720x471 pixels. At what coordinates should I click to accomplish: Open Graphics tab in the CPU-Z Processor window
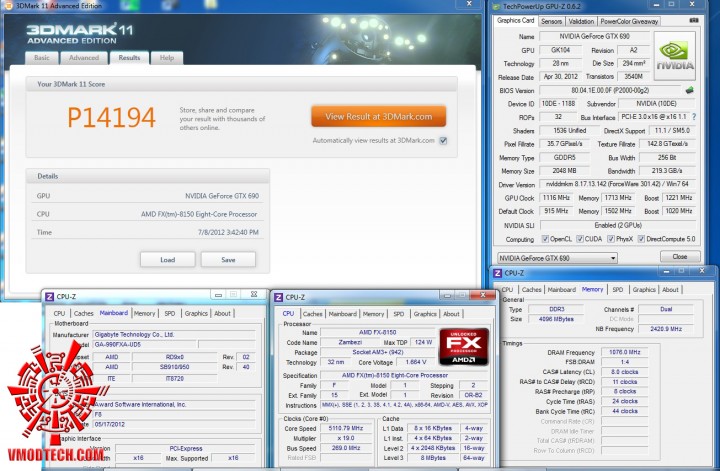pos(425,314)
